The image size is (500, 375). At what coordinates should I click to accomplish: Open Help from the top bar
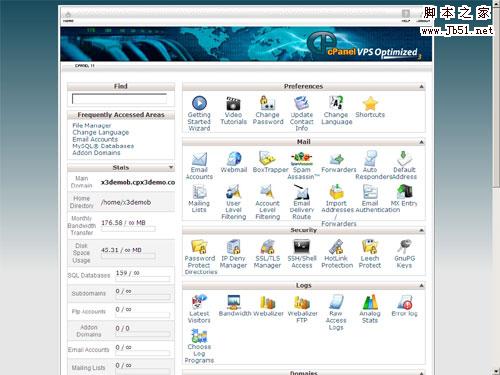pyautogui.click(x=406, y=15)
